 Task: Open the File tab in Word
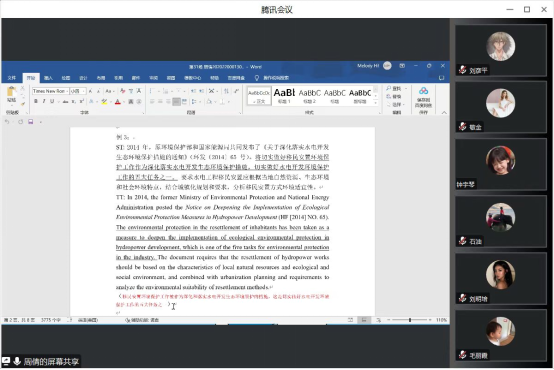12,78
